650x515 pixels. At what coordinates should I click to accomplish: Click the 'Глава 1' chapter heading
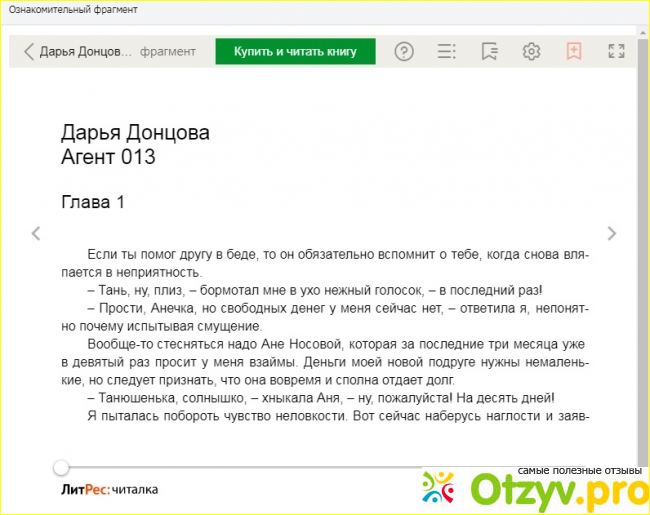[93, 202]
